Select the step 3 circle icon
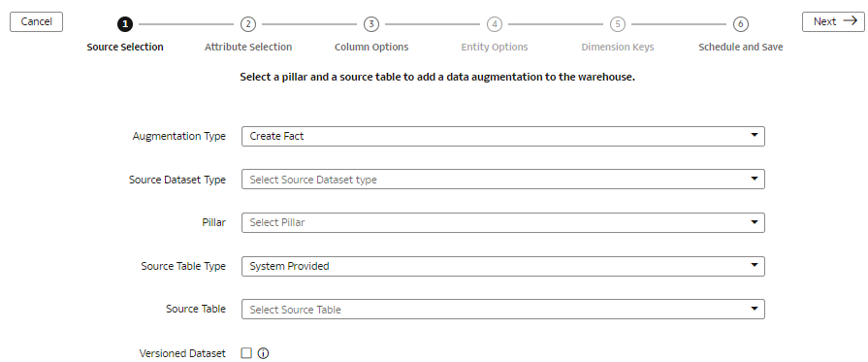This screenshot has width=868, height=362. pyautogui.click(x=371, y=24)
